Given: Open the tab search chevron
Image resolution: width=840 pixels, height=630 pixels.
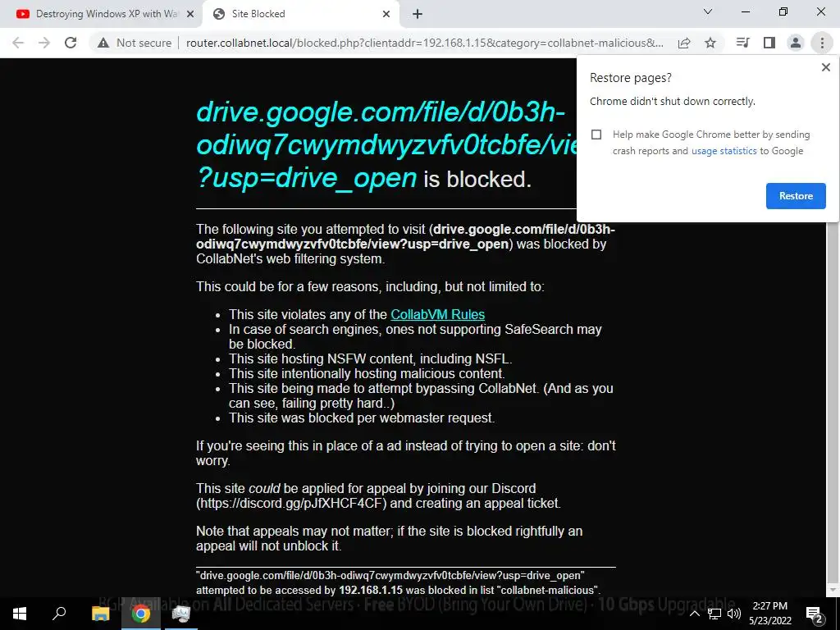Looking at the screenshot, I should point(708,11).
